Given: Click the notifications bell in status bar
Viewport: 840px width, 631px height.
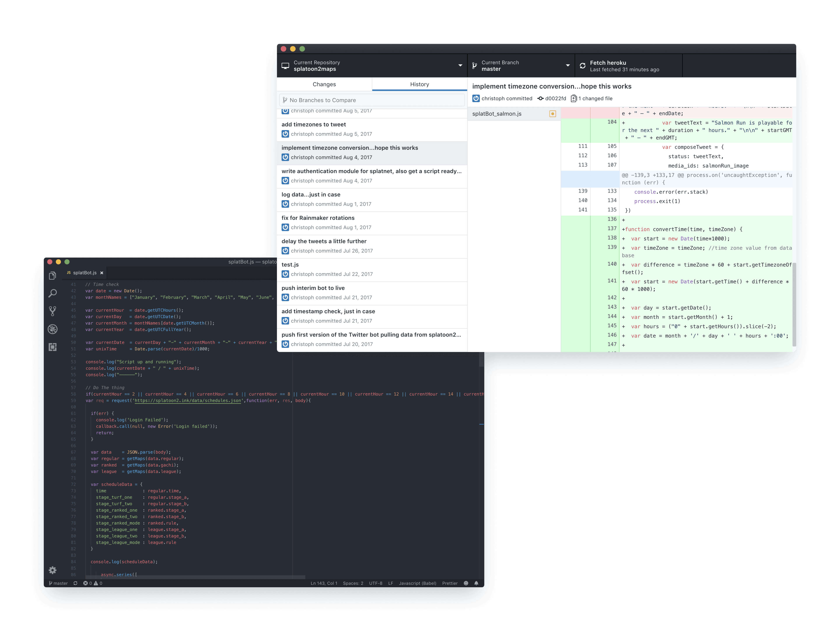Looking at the screenshot, I should coord(476,583).
